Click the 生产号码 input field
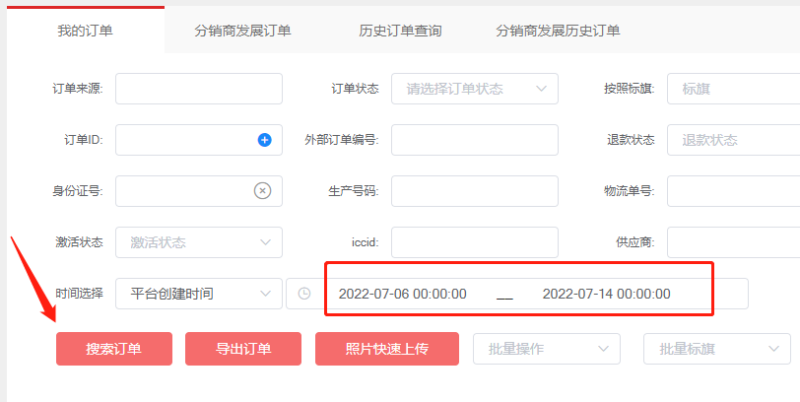This screenshot has height=402, width=800. coord(474,190)
